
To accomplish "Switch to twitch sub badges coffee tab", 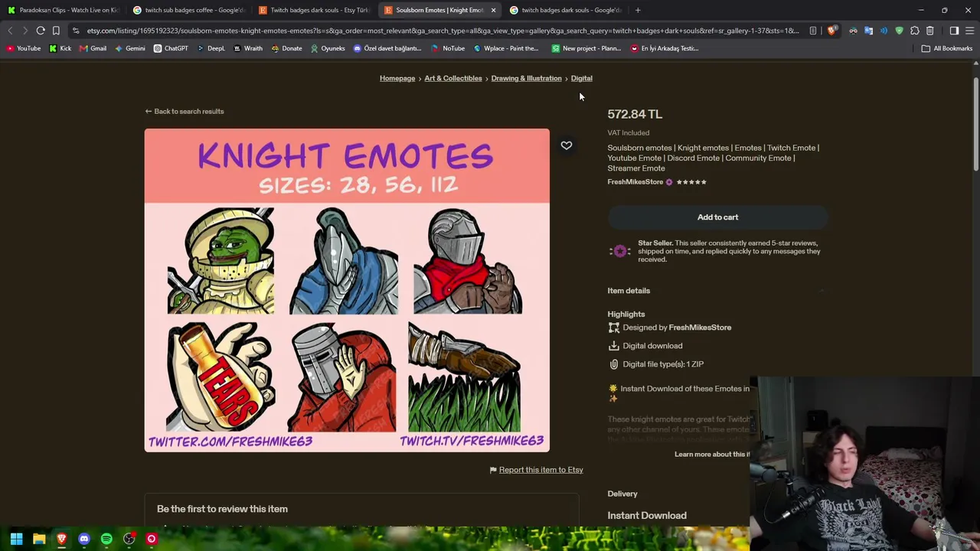I will (188, 10).
